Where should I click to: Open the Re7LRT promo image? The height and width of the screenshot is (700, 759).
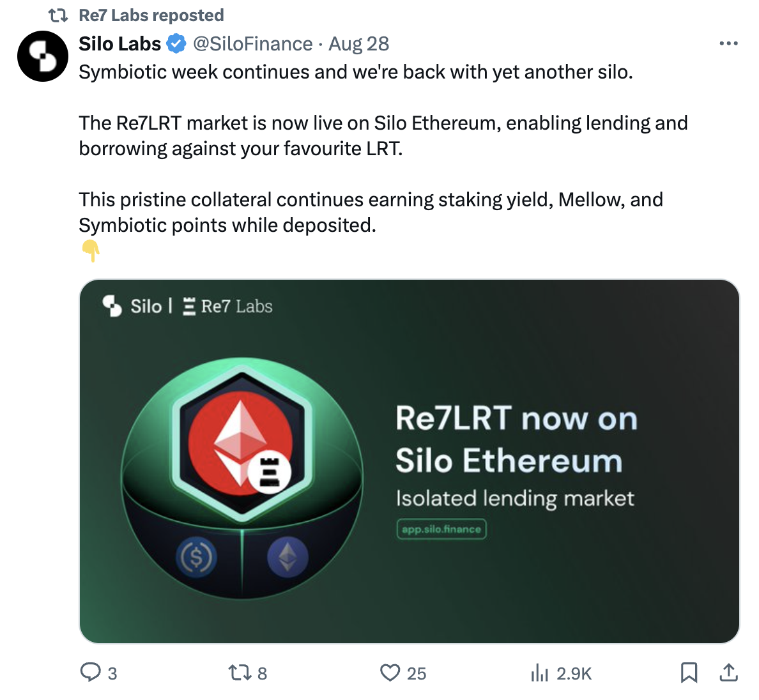pos(409,460)
